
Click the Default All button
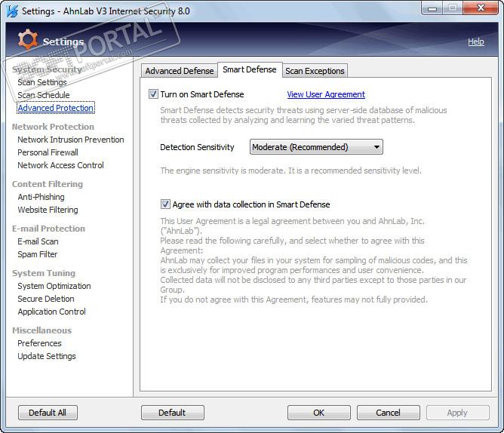pos(48,413)
